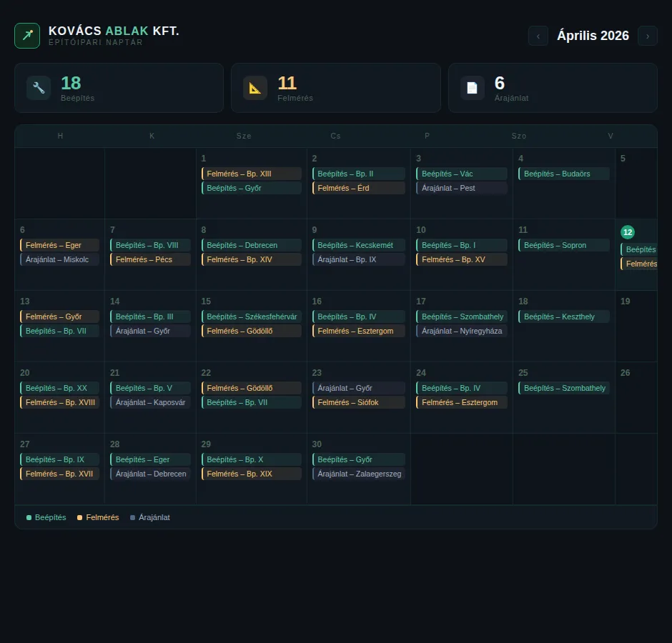The height and width of the screenshot is (643, 672).
Task: Open event Beépítés – Győr on April 30
Action: 359,459
